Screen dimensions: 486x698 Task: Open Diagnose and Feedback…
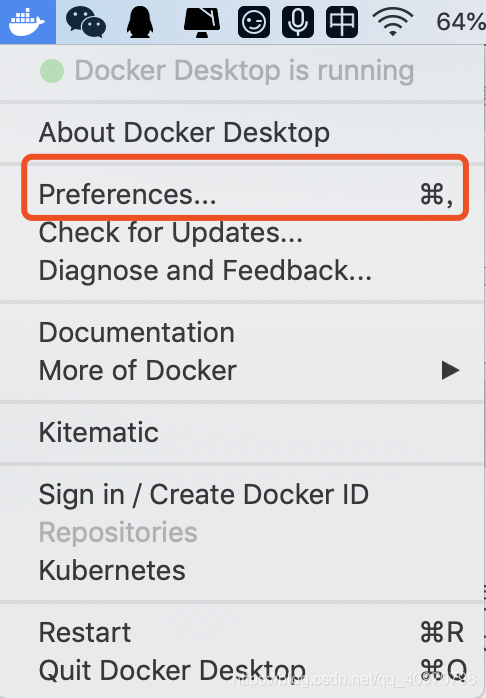[242, 270]
